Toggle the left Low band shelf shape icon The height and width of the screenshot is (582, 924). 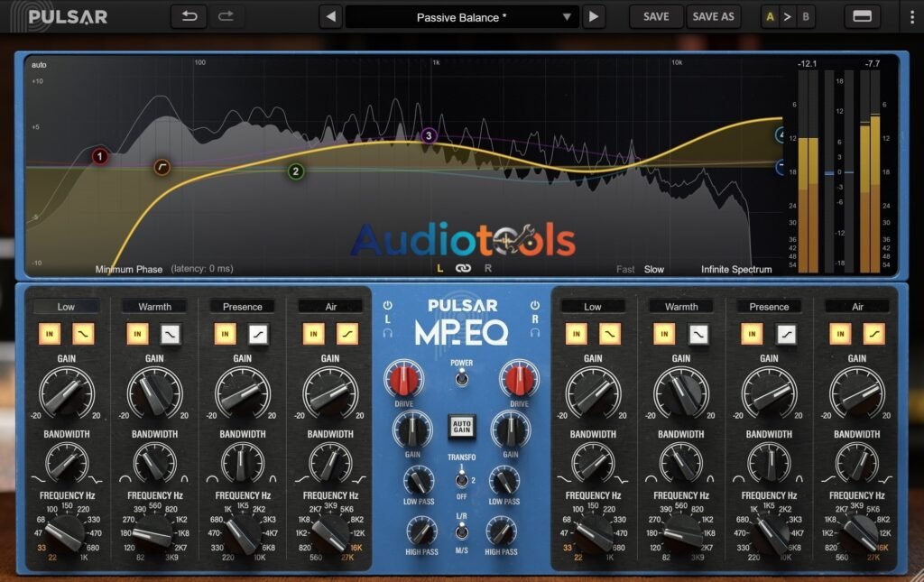pyautogui.click(x=83, y=334)
